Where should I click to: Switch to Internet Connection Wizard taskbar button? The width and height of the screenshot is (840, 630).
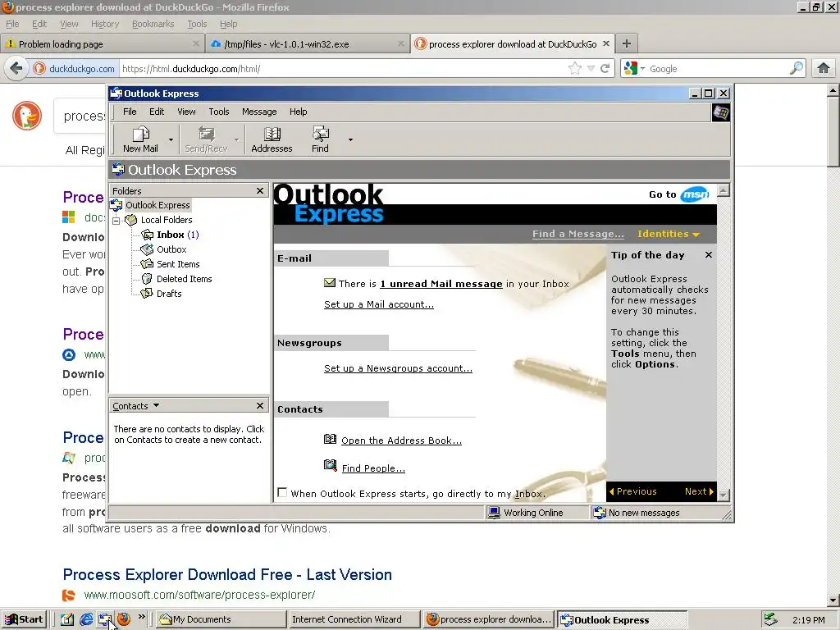[x=354, y=619]
